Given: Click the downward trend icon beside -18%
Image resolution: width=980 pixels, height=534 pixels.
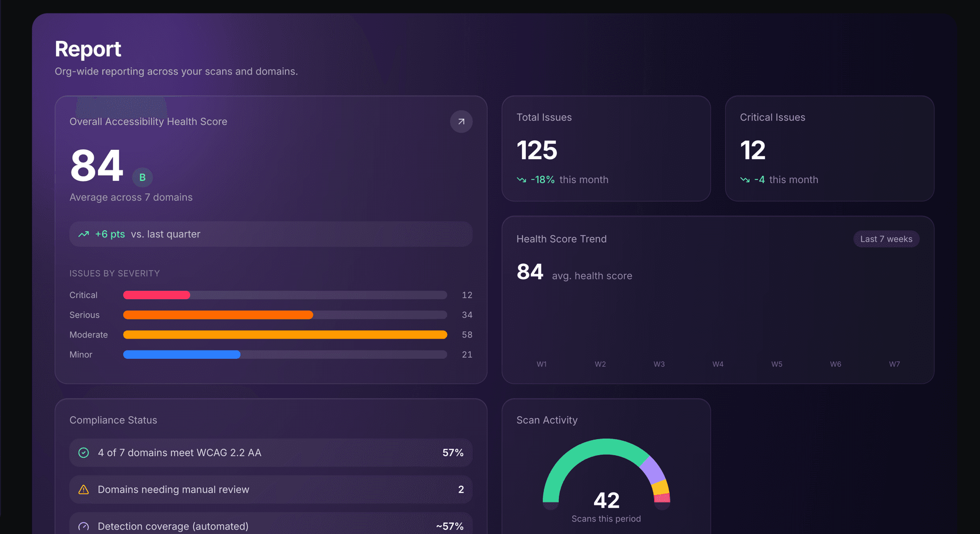Looking at the screenshot, I should (x=521, y=180).
